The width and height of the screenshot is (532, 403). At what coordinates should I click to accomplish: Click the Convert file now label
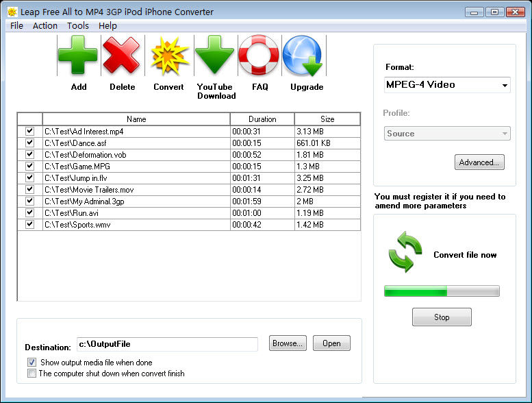(x=465, y=255)
